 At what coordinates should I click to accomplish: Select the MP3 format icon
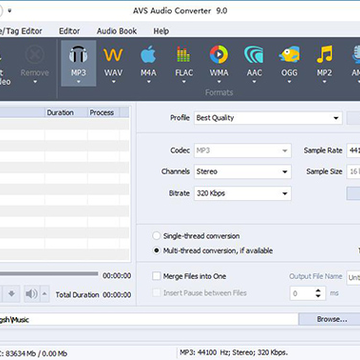click(78, 55)
